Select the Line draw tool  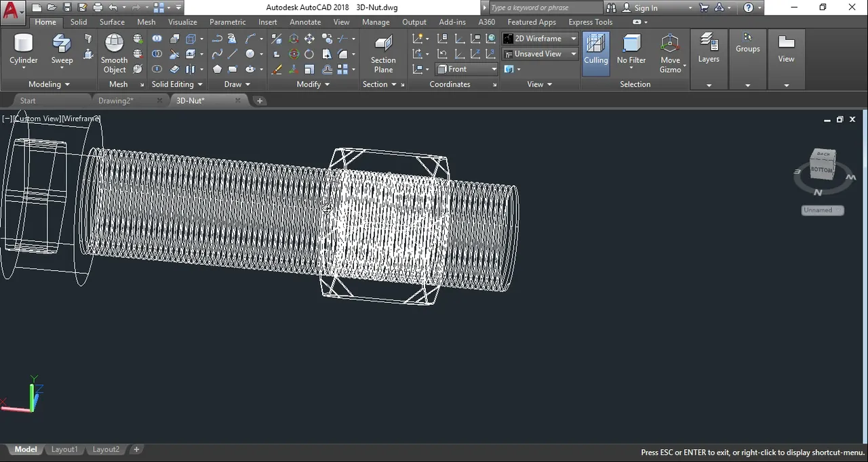tap(233, 54)
